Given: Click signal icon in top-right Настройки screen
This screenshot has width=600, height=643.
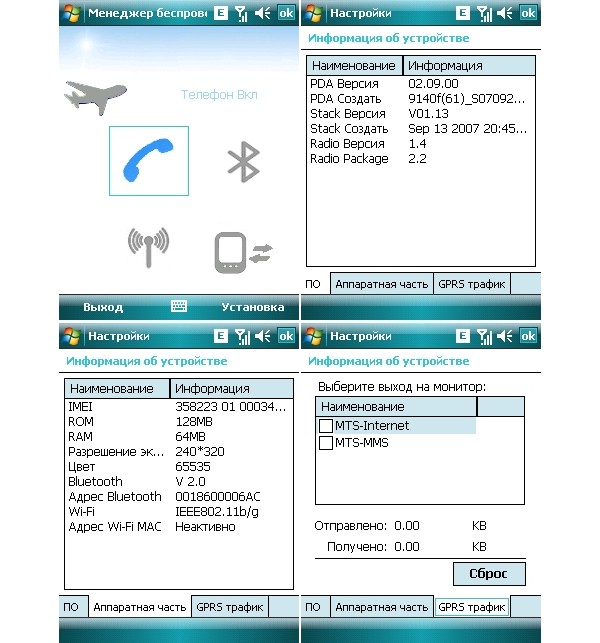Looking at the screenshot, I should [484, 14].
